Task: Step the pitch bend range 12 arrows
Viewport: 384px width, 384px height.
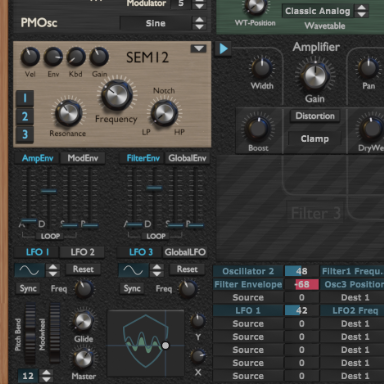Action: (46, 376)
